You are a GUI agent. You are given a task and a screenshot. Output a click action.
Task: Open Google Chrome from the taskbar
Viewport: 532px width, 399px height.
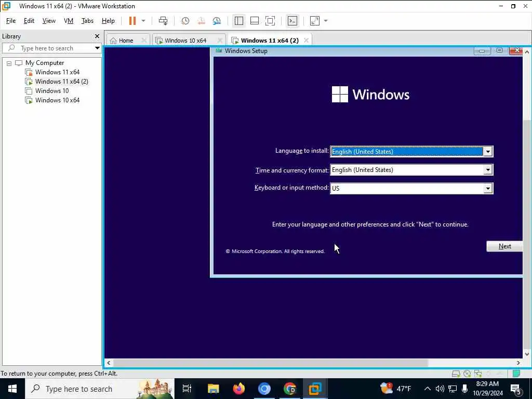290,389
